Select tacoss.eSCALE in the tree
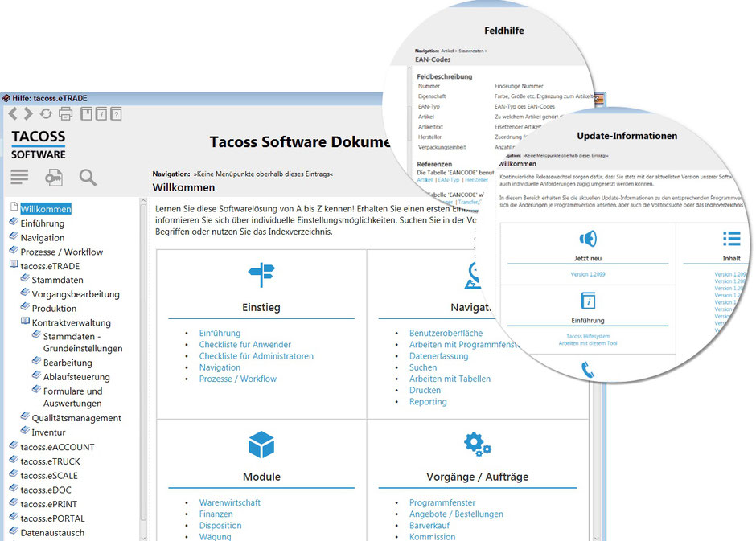This screenshot has width=756, height=541. (x=49, y=475)
